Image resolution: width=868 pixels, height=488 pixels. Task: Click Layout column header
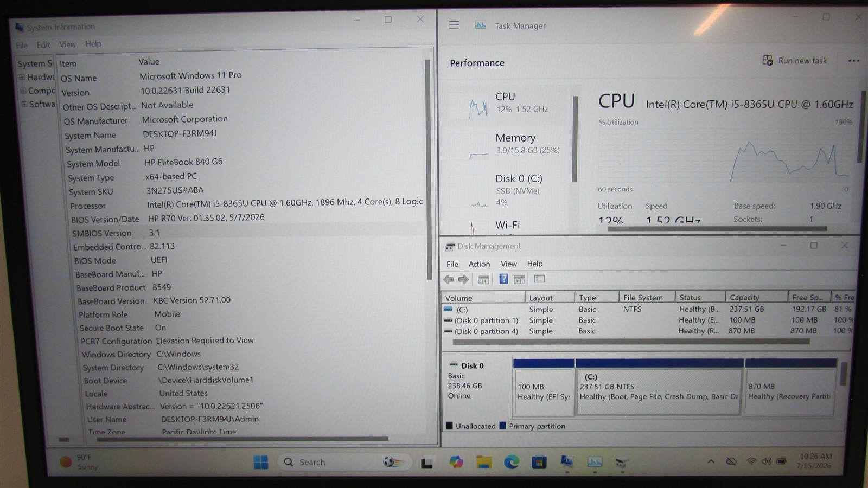[550, 298]
